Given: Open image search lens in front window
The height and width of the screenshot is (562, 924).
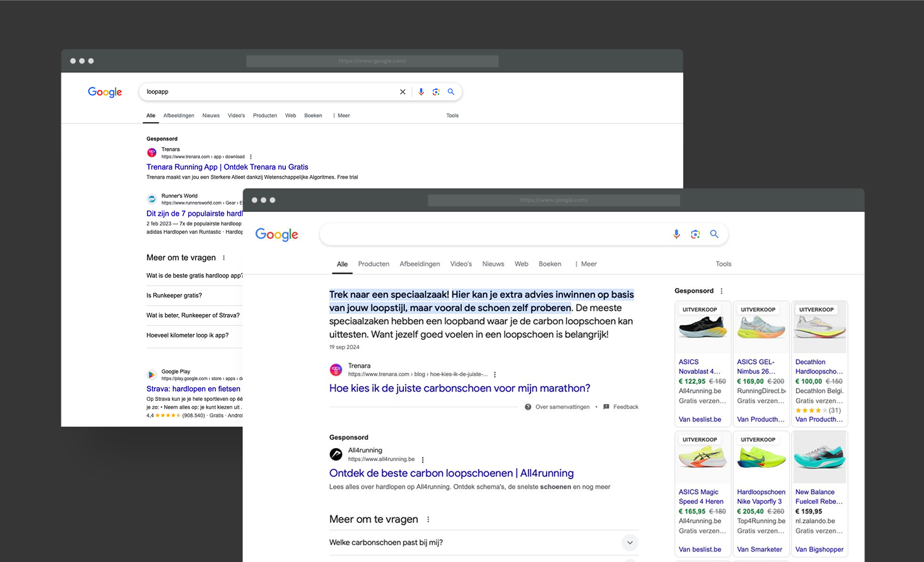Looking at the screenshot, I should coord(696,234).
